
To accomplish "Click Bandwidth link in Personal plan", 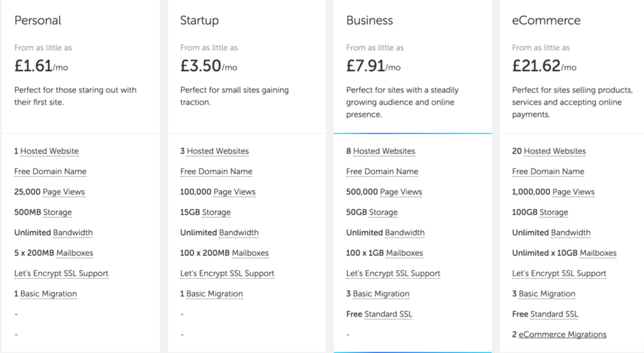I will pos(73,233).
